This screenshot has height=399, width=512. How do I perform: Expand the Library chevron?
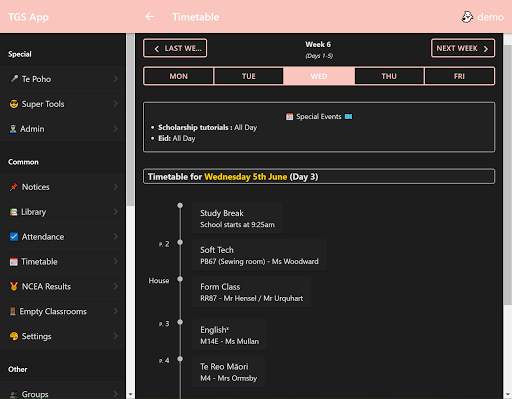(115, 212)
